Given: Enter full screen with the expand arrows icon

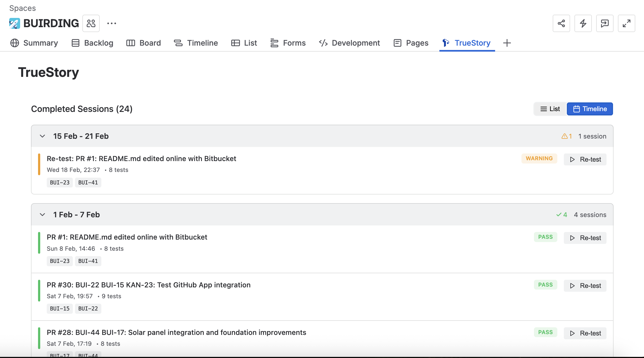Looking at the screenshot, I should click(x=626, y=23).
